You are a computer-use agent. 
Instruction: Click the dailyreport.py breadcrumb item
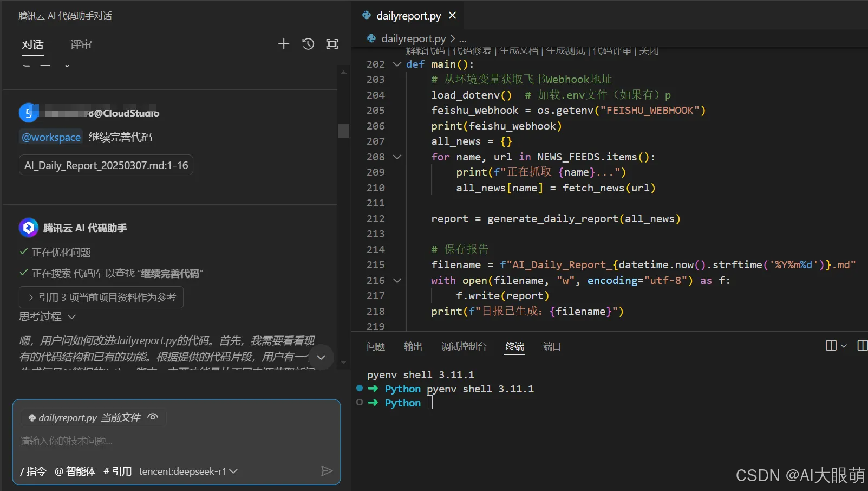(x=413, y=38)
